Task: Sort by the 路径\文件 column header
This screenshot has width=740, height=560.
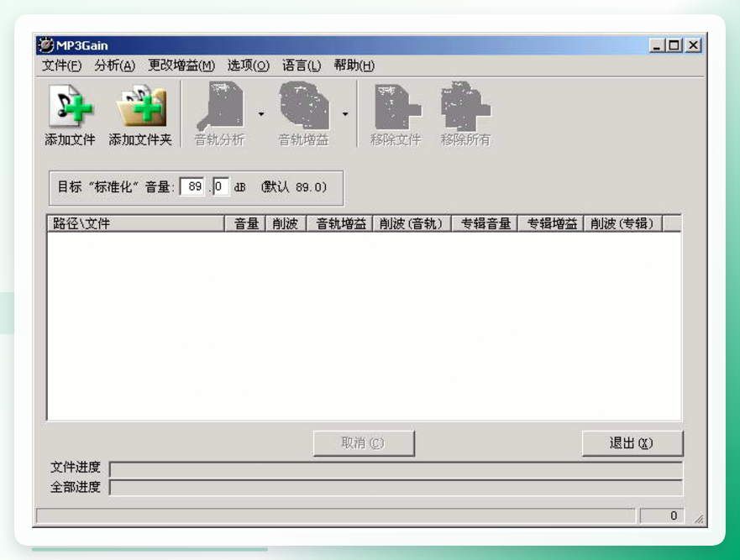Action: 135,223
